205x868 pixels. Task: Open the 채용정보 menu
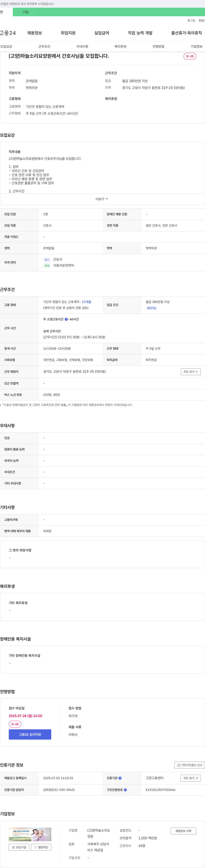[35, 33]
